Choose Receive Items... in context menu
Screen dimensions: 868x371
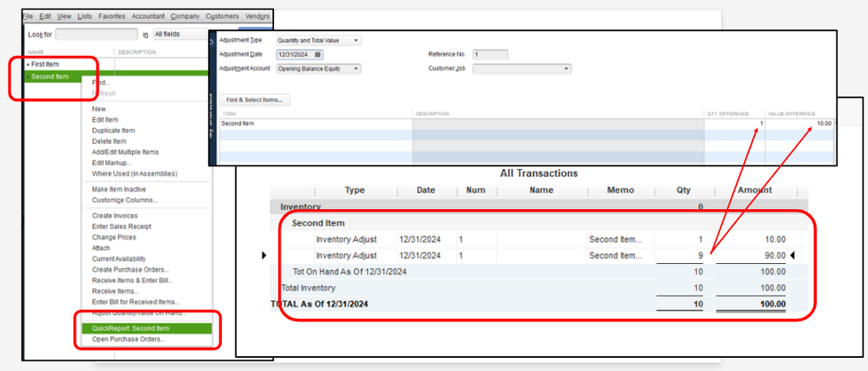(115, 291)
